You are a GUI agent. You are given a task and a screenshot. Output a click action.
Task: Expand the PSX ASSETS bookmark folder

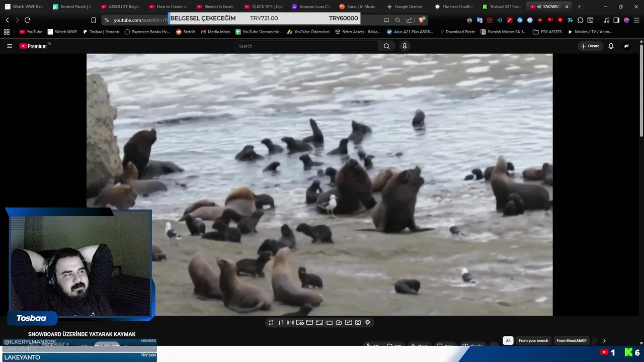point(547,32)
